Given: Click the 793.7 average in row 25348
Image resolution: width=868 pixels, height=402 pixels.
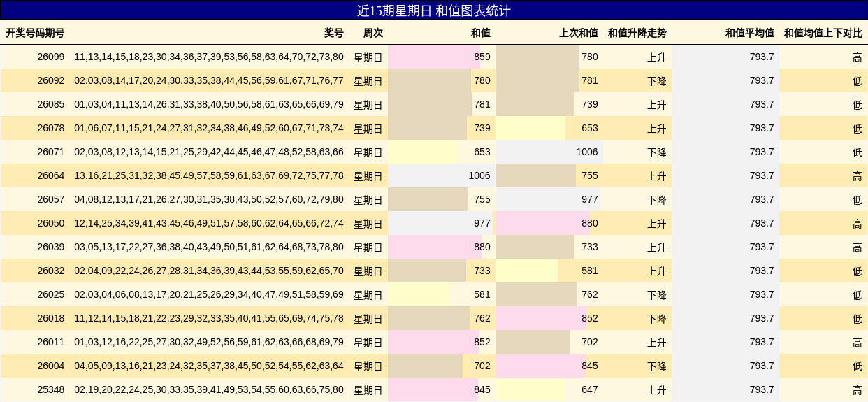Looking at the screenshot, I should coord(762,389).
